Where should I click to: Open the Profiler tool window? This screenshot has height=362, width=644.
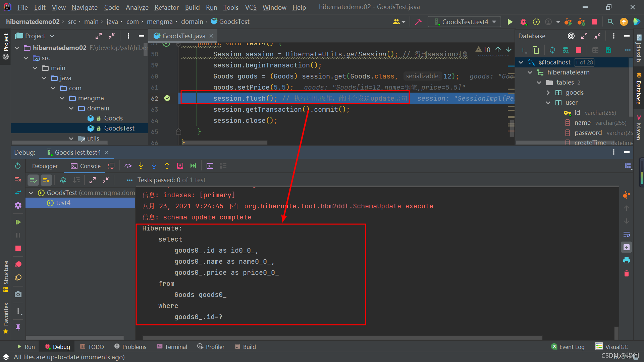pos(211,347)
